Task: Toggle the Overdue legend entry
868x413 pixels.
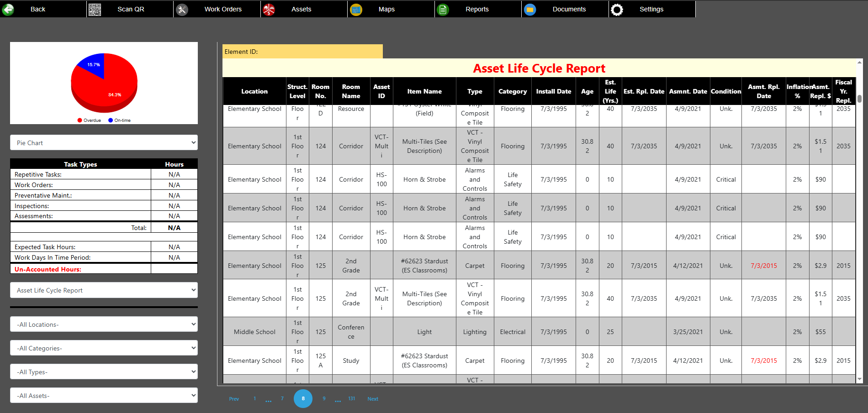Action: point(89,120)
